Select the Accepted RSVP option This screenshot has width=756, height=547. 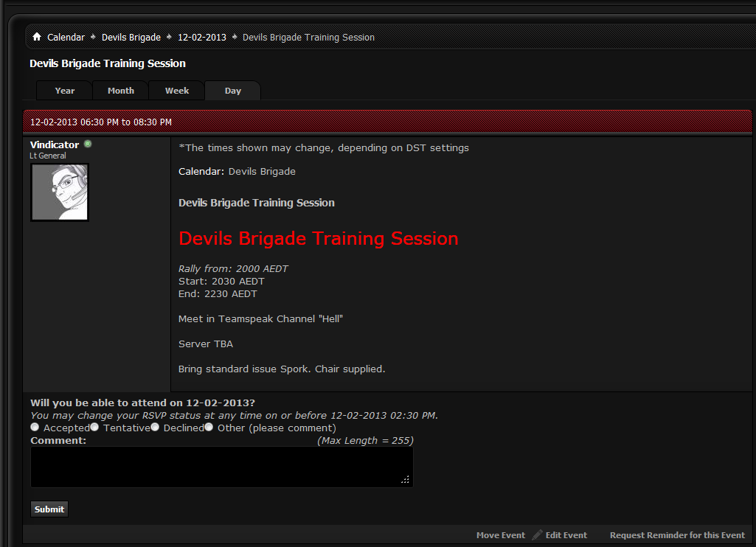click(x=35, y=427)
